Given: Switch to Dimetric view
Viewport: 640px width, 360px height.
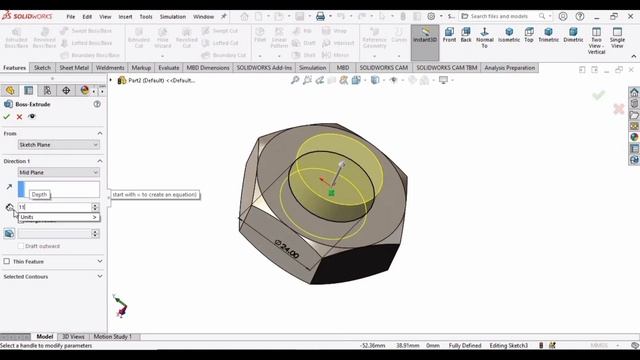Looking at the screenshot, I should click(573, 34).
